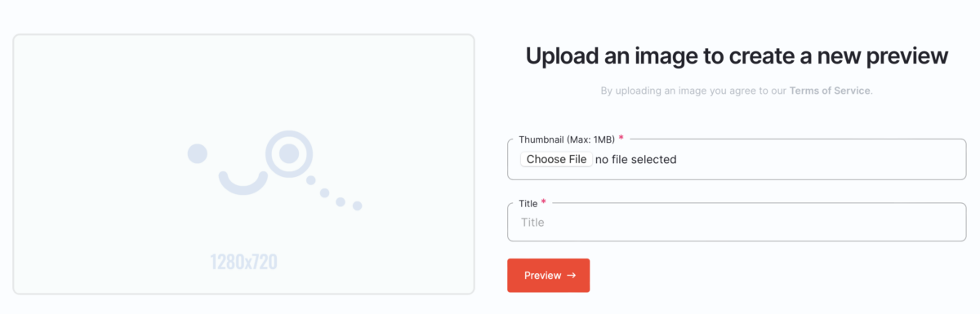This screenshot has width=980, height=314.
Task: Click the "Upload an image" heading
Action: [x=737, y=55]
